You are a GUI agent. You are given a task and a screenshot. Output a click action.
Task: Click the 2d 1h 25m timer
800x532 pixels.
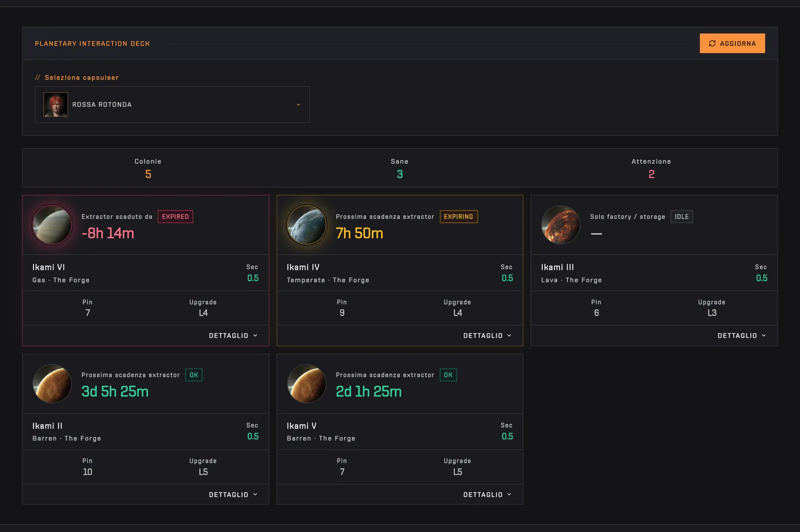368,391
